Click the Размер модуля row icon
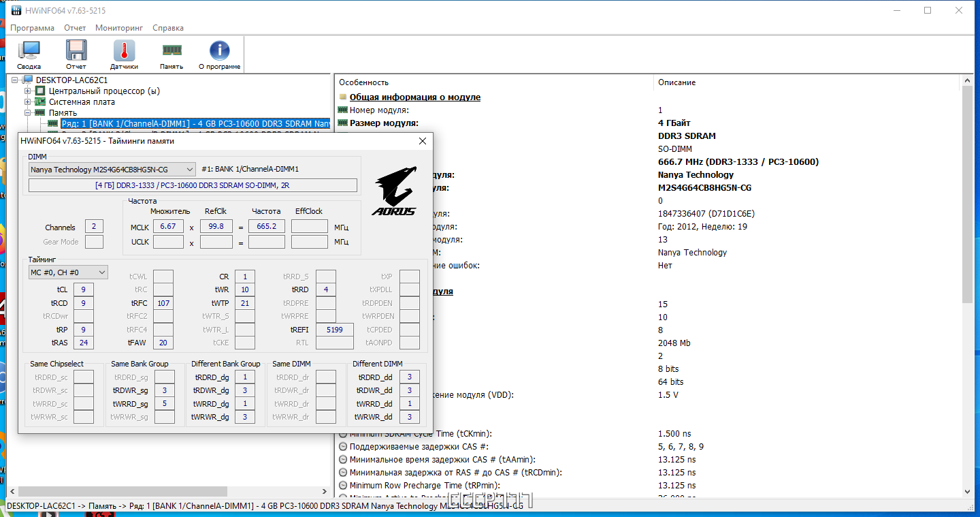 coord(343,123)
